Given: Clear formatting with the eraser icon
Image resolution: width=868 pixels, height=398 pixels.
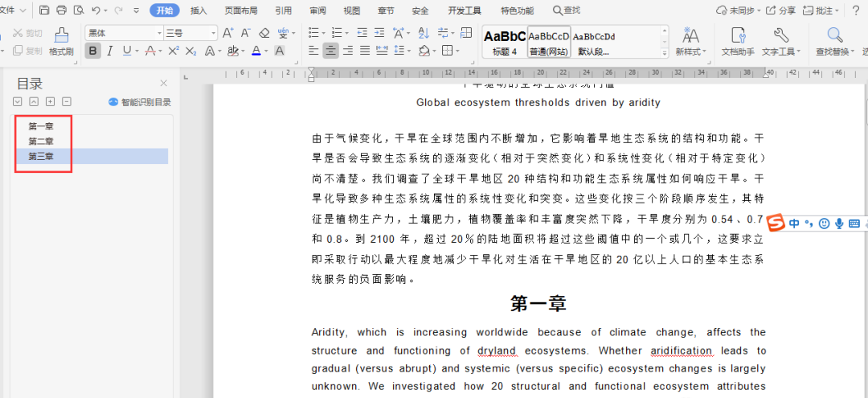Looking at the screenshot, I should coord(264,33).
